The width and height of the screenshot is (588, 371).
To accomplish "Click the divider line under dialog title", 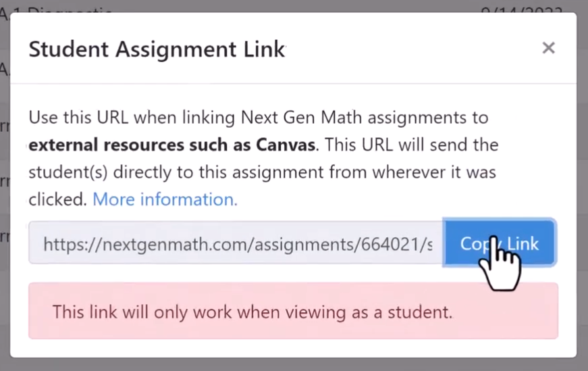I will pos(293,83).
